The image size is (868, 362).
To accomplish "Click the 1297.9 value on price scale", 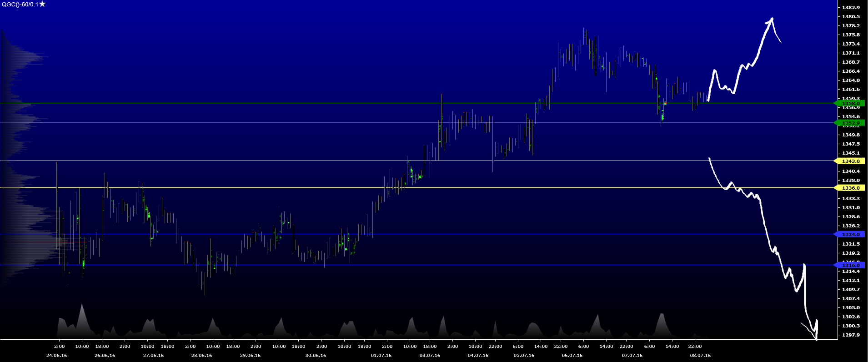I will tap(851, 335).
